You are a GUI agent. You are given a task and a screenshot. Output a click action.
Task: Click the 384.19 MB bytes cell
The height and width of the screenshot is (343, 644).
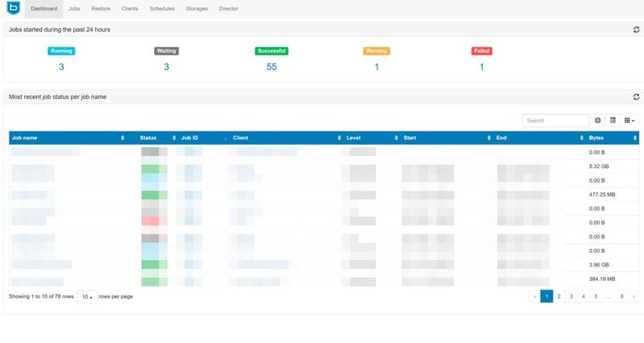(602, 279)
